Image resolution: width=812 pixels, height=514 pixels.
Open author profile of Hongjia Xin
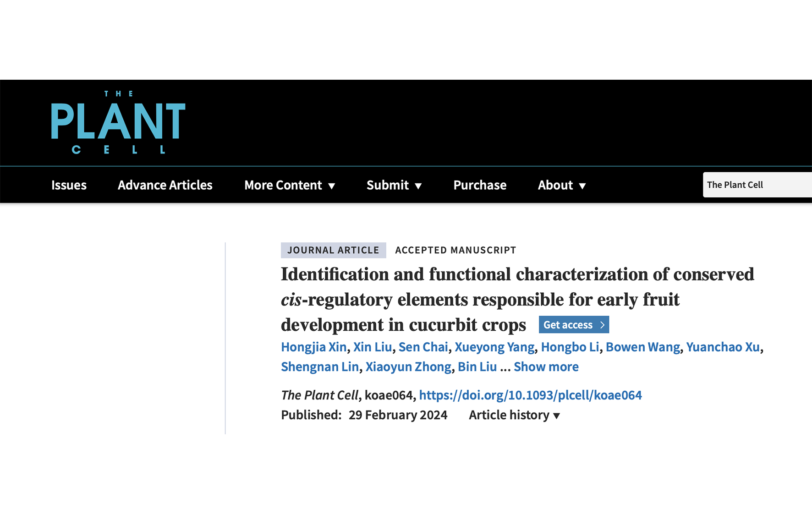coord(313,347)
